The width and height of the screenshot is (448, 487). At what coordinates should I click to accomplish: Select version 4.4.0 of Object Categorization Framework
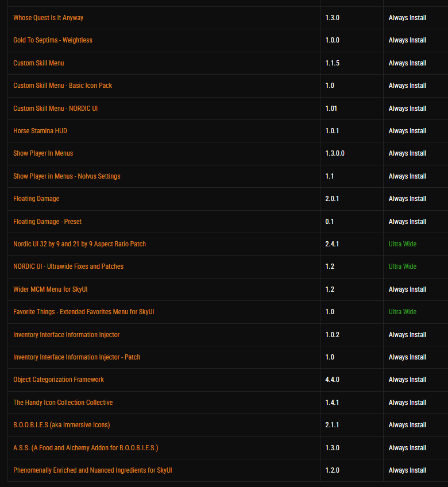[332, 380]
